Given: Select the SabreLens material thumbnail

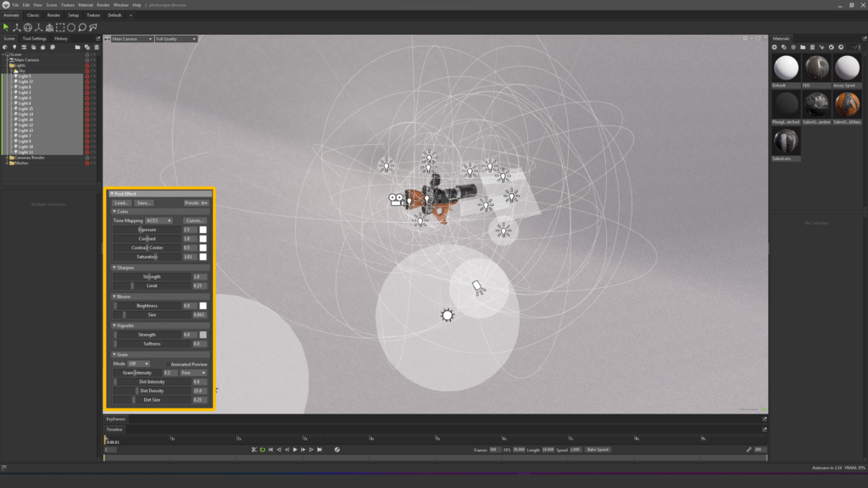Looking at the screenshot, I should pos(786,141).
